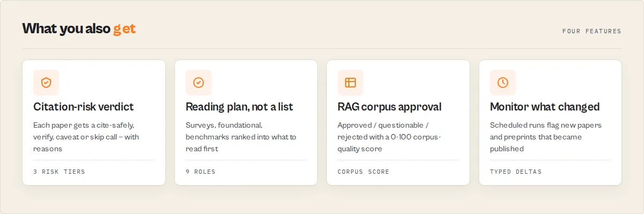Click the description starting 'Scheduled runs flag new papers'

pyautogui.click(x=546, y=137)
